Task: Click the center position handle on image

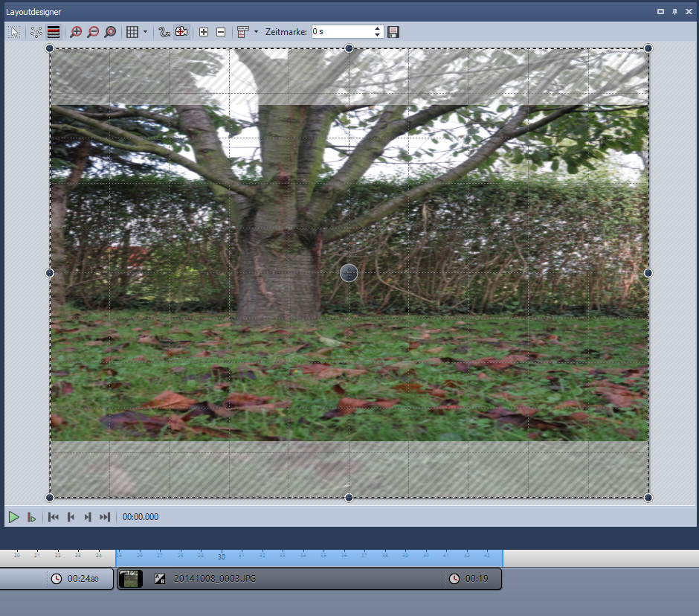Action: pyautogui.click(x=349, y=273)
